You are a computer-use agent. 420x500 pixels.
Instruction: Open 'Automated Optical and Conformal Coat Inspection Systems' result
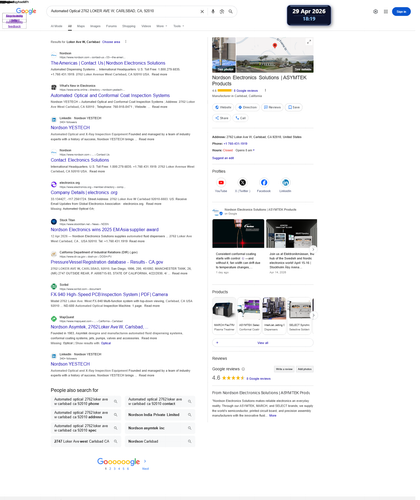[111, 96]
